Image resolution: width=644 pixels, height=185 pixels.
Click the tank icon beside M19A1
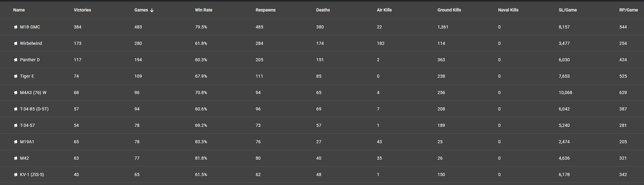tap(15, 142)
